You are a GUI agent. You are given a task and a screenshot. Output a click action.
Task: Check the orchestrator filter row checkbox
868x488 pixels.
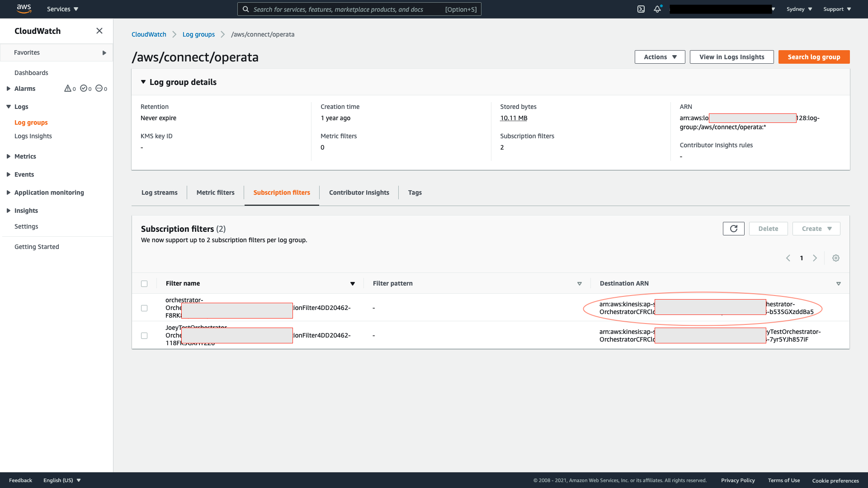(144, 308)
